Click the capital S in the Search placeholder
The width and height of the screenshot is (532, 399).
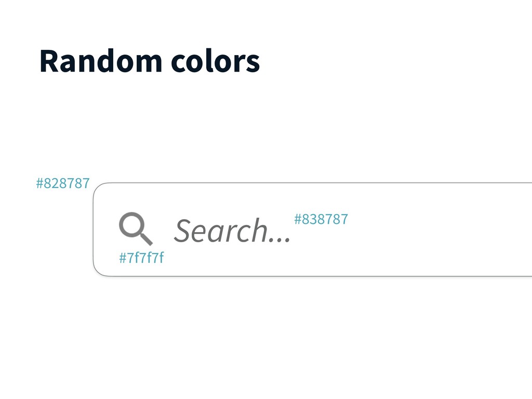183,230
